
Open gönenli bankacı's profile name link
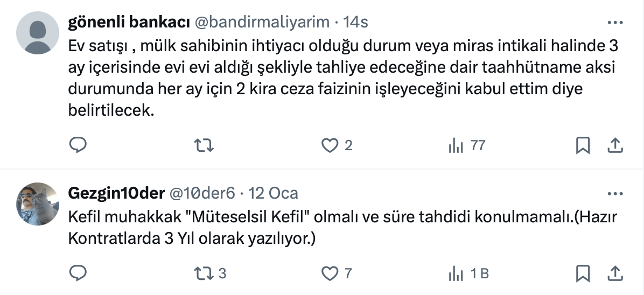coord(129,22)
